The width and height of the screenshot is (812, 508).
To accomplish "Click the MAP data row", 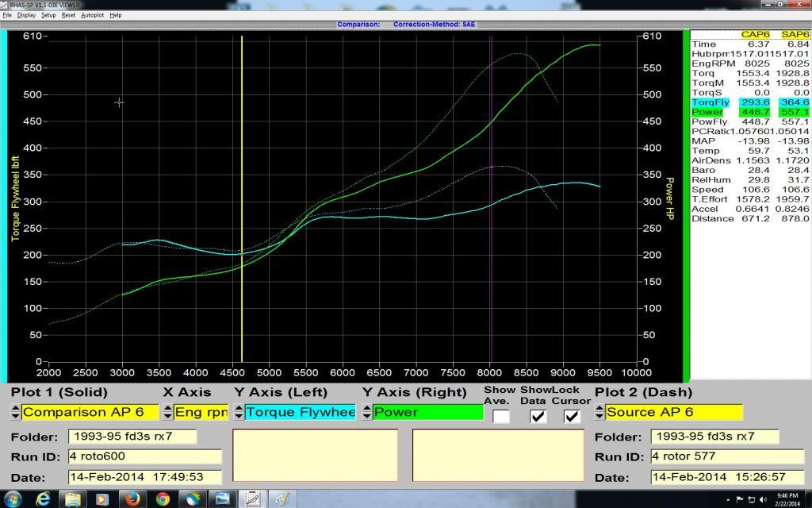I will click(x=750, y=141).
